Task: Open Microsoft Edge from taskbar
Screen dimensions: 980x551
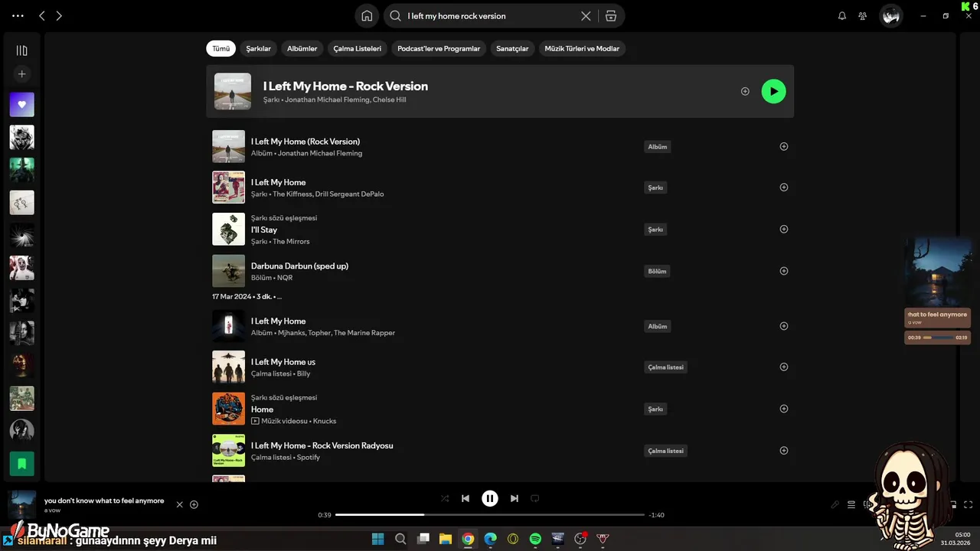Action: click(x=490, y=539)
